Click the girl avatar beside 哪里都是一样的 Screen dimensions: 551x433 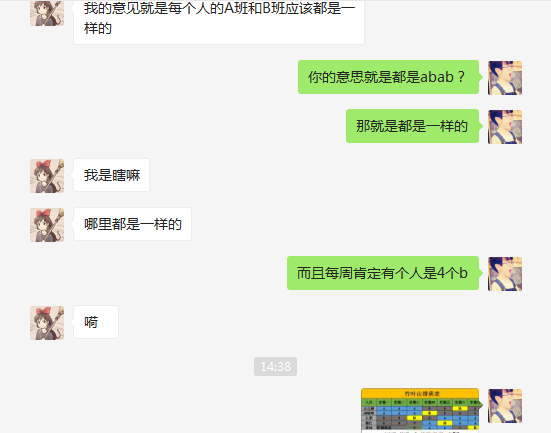(x=47, y=225)
